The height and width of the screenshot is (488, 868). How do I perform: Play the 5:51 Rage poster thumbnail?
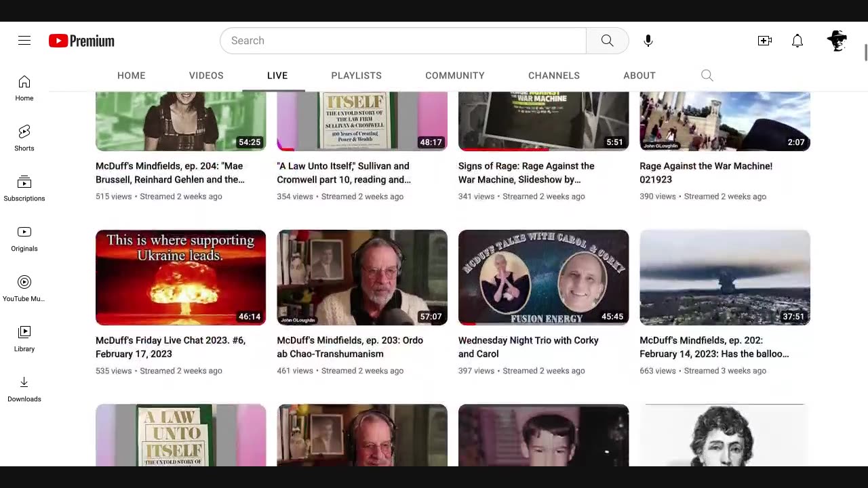[543, 121]
